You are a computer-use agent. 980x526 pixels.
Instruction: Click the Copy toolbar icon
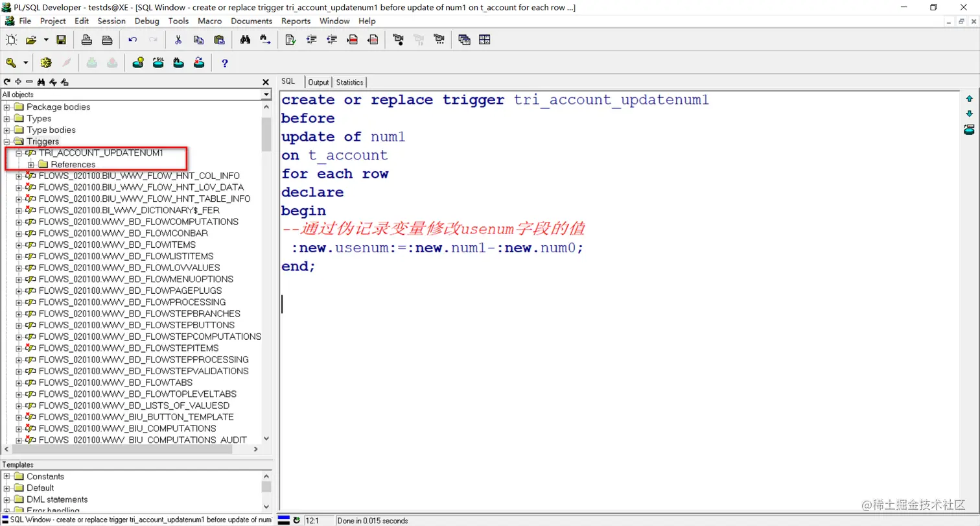(198, 40)
